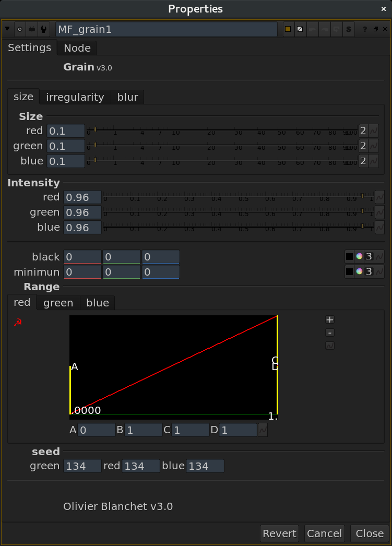The width and height of the screenshot is (392, 546).
Task: Click the wrench icon in node header
Action: click(x=44, y=29)
